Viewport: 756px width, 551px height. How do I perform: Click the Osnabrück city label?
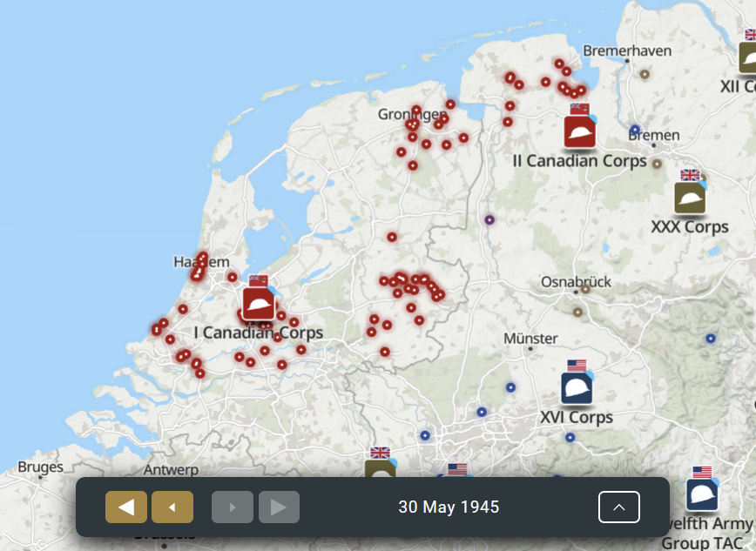click(x=577, y=281)
